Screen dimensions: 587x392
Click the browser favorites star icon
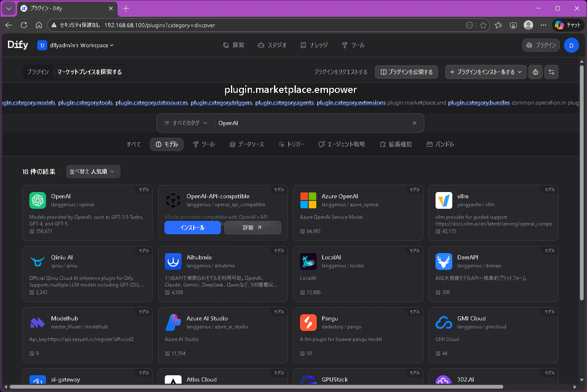click(483, 25)
